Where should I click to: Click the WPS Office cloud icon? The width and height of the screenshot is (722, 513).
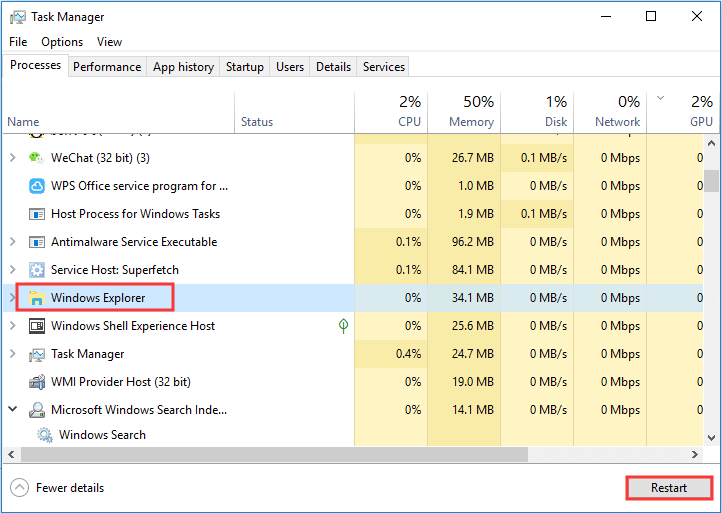[x=36, y=186]
